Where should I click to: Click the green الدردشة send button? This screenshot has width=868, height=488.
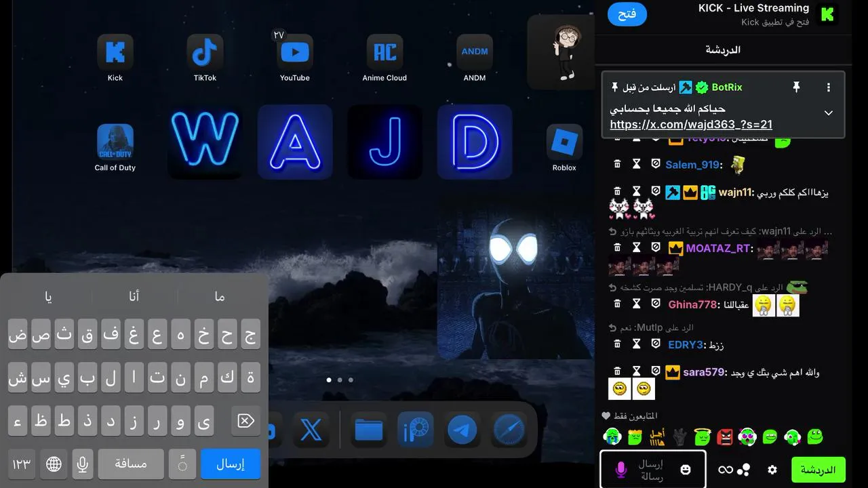point(818,469)
